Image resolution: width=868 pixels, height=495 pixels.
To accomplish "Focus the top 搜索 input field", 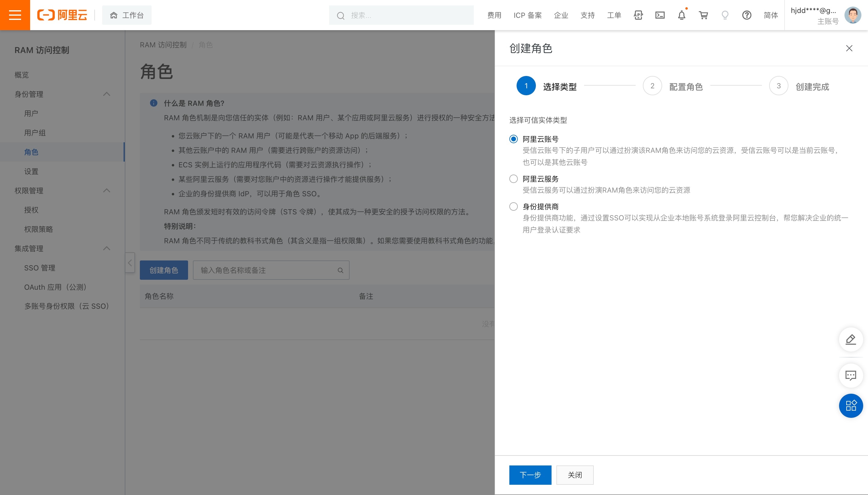I will coord(401,15).
